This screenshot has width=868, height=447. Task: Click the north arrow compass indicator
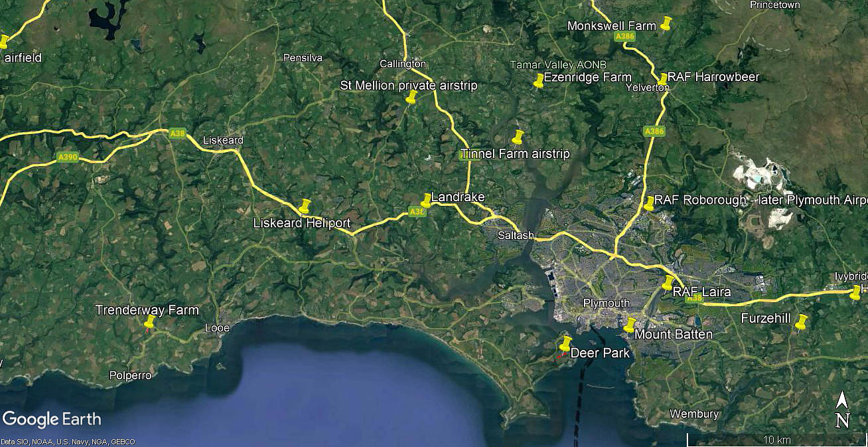click(842, 409)
